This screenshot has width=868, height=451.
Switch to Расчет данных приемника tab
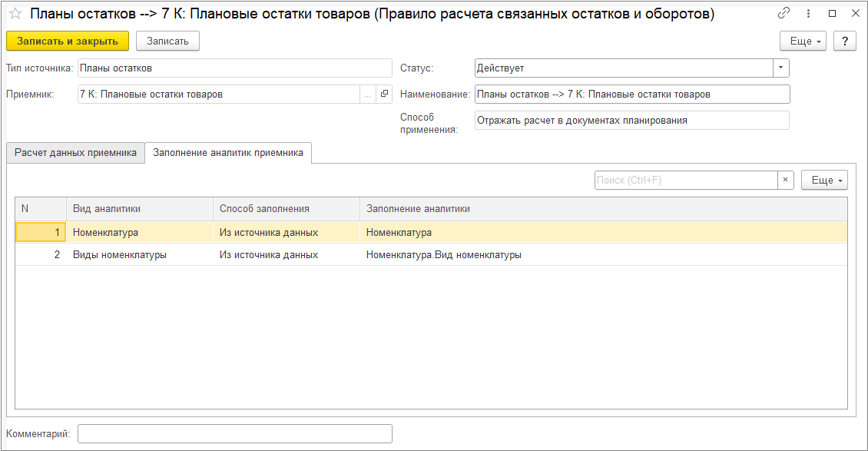pos(75,152)
